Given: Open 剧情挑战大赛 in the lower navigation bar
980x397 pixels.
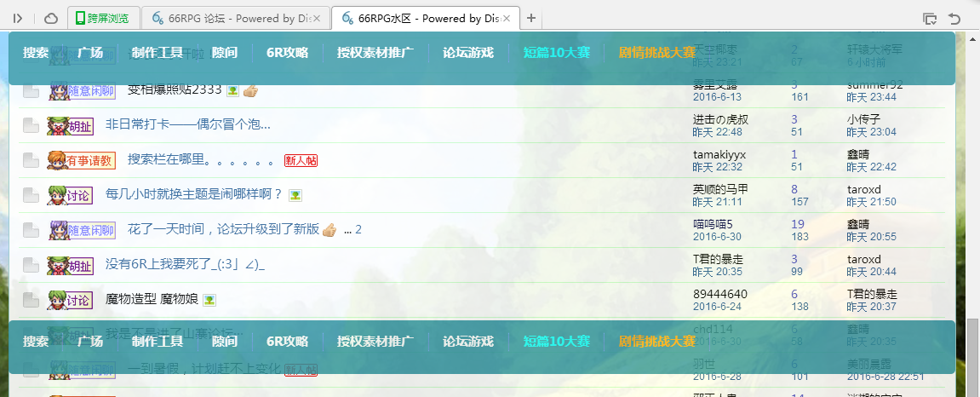Looking at the screenshot, I should pyautogui.click(x=657, y=342).
